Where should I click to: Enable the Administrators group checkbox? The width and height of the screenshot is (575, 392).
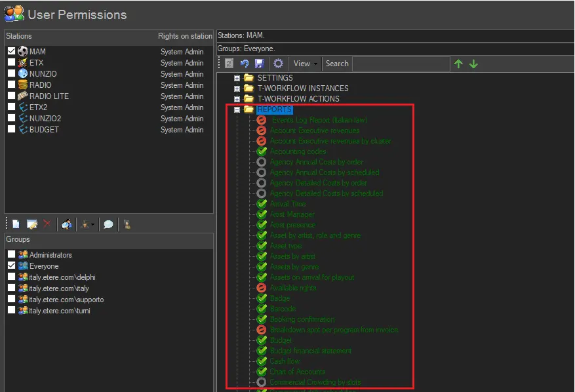[11, 254]
